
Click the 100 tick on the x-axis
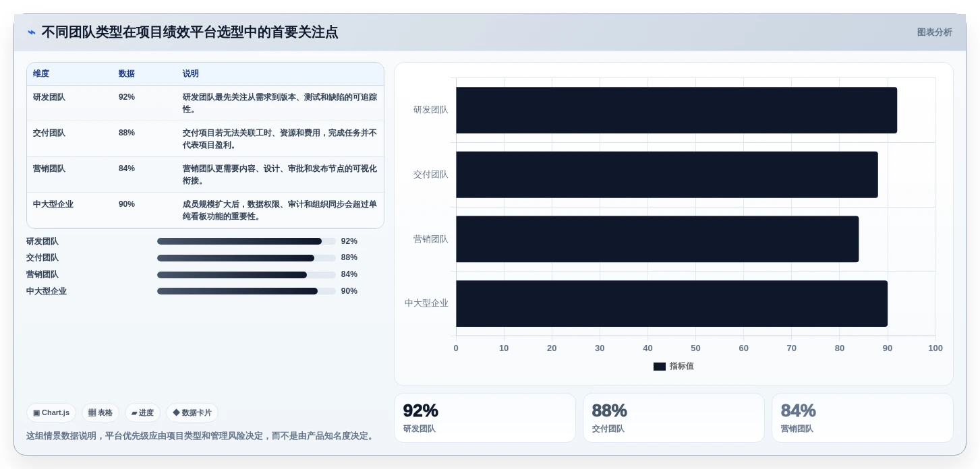point(935,348)
